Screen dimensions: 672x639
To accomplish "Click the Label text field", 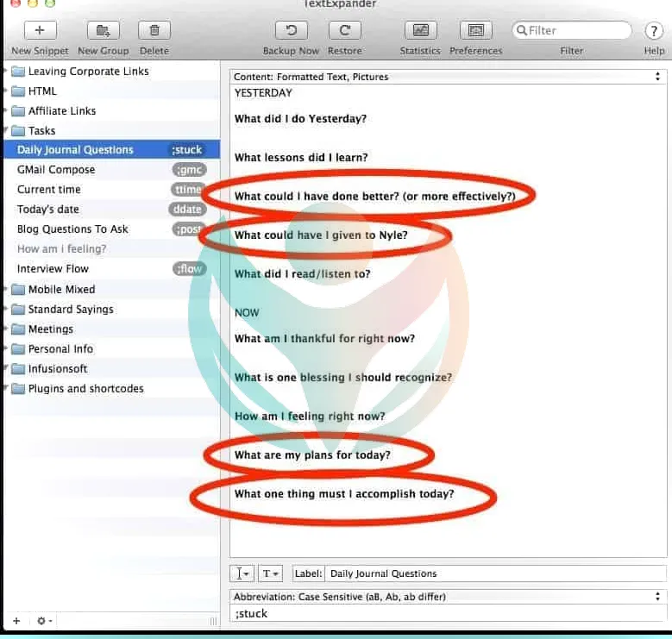I will pos(495,573).
